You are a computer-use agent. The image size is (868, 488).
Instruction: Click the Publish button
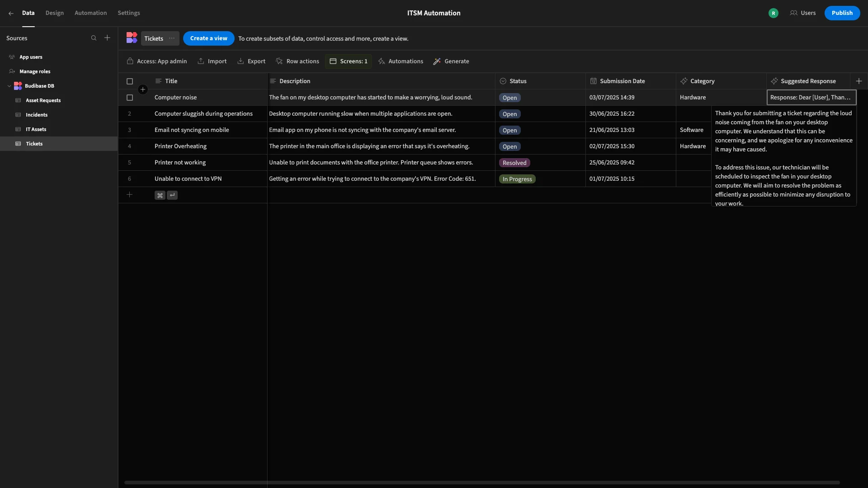842,13
